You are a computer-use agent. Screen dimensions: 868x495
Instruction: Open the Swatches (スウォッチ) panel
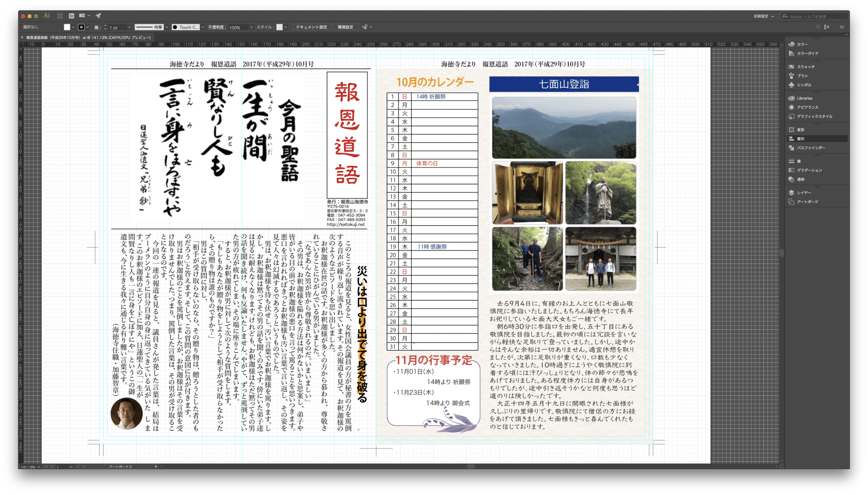[805, 66]
